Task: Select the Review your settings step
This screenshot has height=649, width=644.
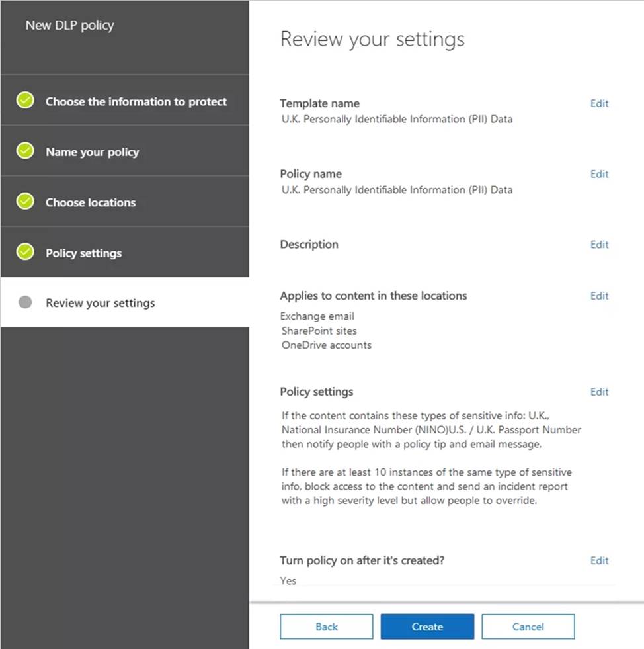Action: point(100,303)
